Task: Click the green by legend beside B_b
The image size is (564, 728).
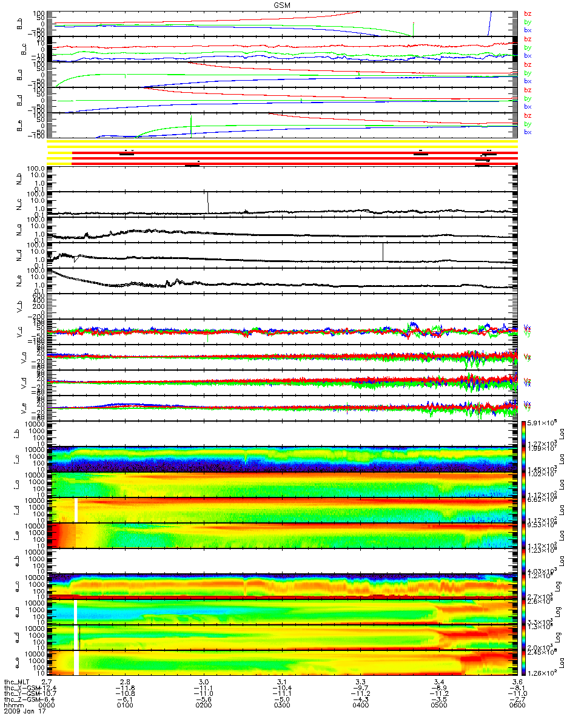Action: tap(527, 21)
